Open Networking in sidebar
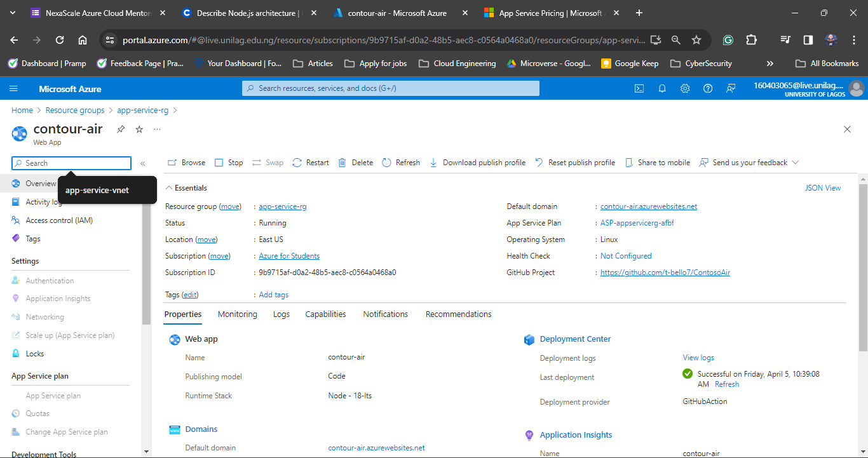The image size is (868, 458). click(x=37, y=317)
